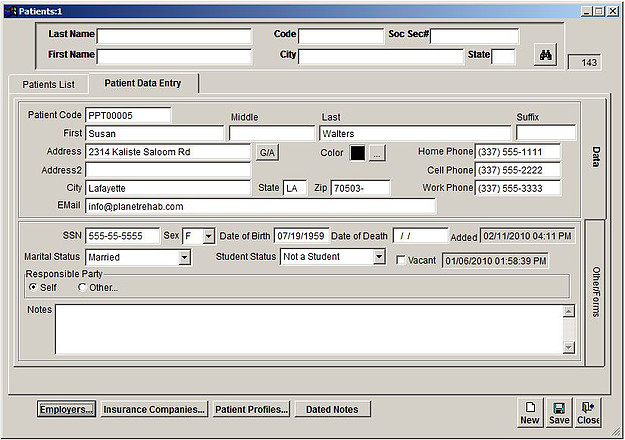Click the Save disk icon button
The width and height of the screenshot is (625, 440).
[559, 412]
